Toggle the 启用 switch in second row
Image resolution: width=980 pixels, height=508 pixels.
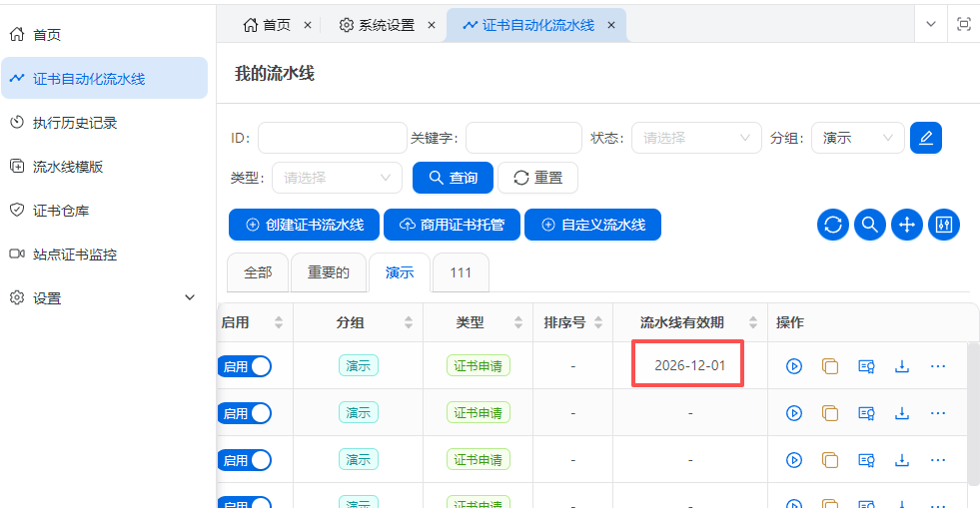(x=245, y=413)
